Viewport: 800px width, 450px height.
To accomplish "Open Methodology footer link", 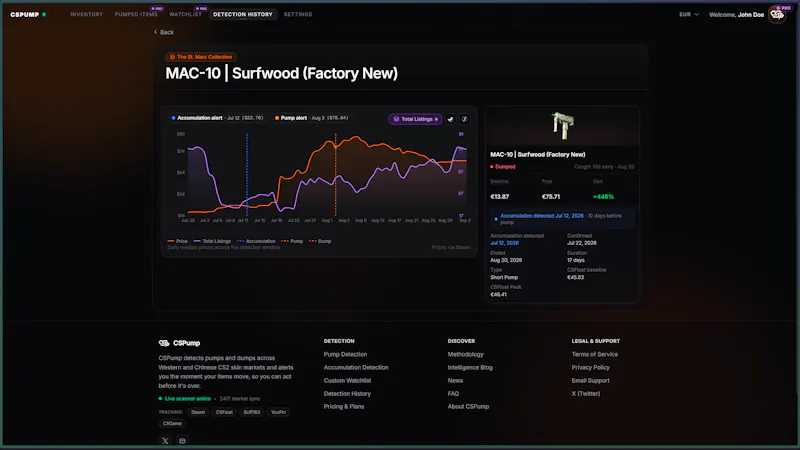I will click(465, 354).
